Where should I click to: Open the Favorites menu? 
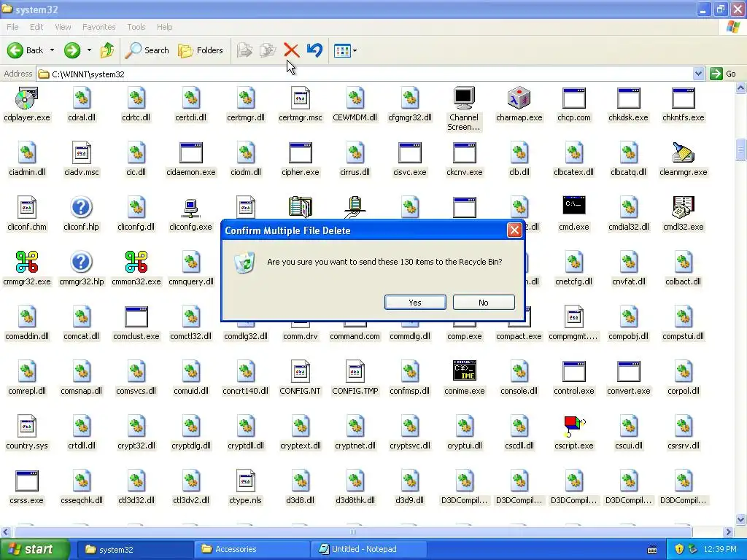[98, 27]
